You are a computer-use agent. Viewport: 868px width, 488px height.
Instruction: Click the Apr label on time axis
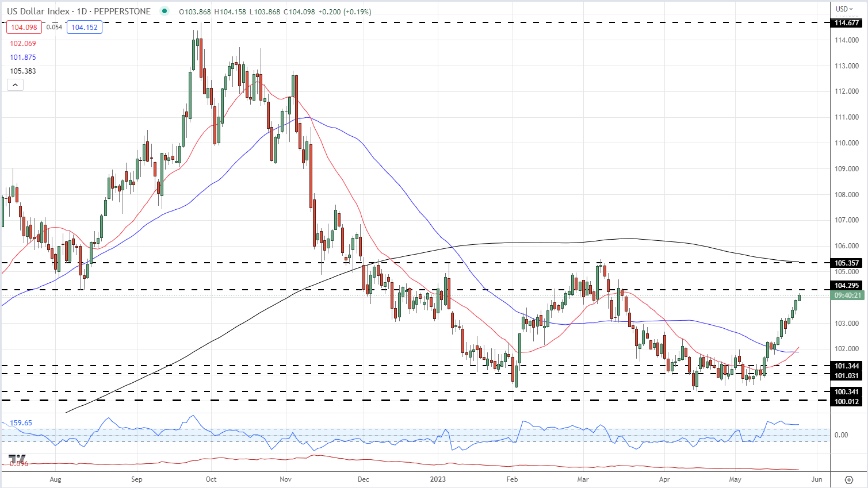664,479
